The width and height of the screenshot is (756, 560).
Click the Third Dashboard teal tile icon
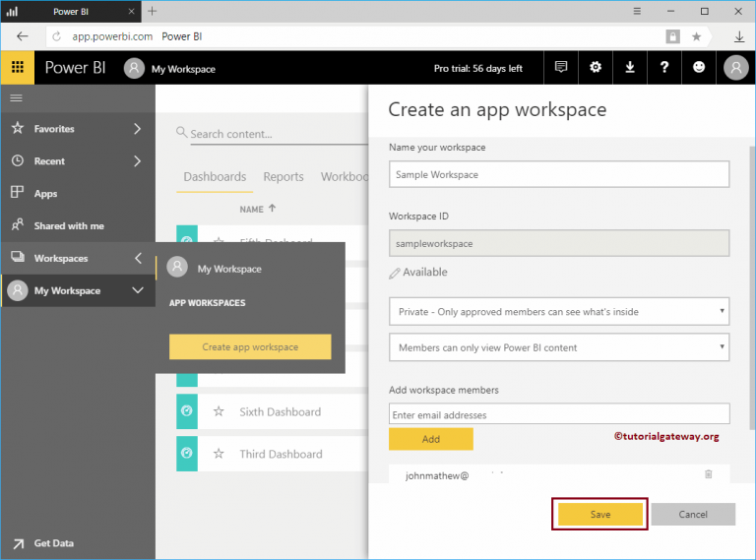(187, 454)
